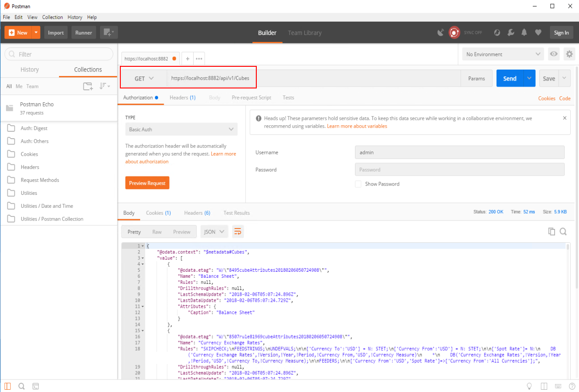
Task: Dismiss the Heads up warning banner
Action: [565, 118]
